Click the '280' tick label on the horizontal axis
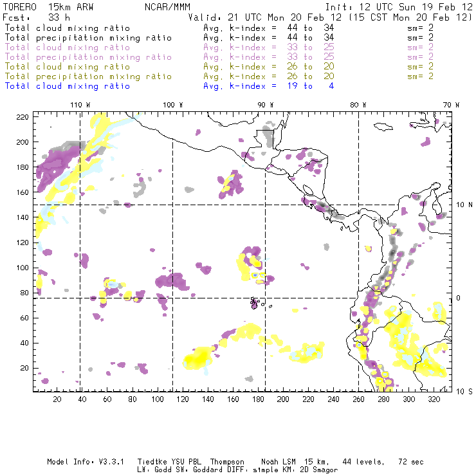The width and height of the screenshot is (476, 476). pos(384,399)
